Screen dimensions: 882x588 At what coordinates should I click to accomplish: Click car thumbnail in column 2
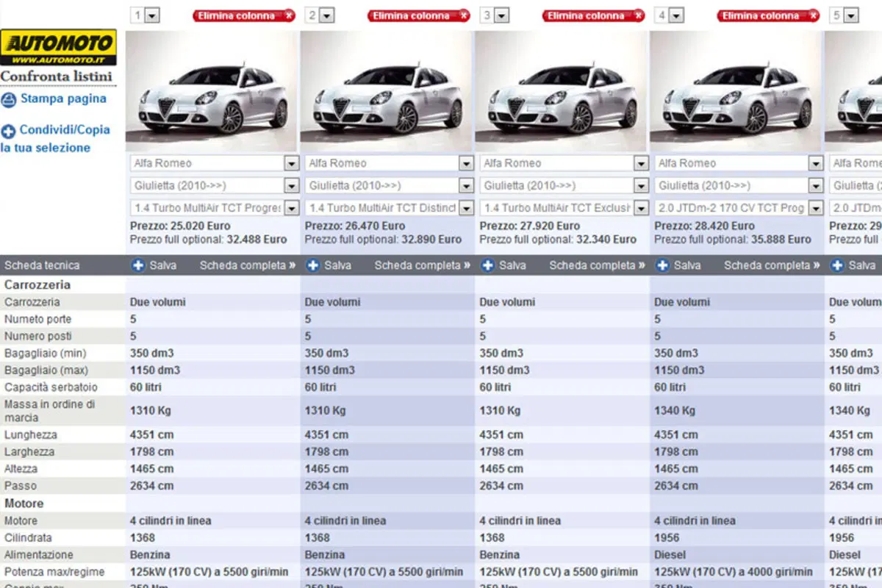pyautogui.click(x=387, y=92)
